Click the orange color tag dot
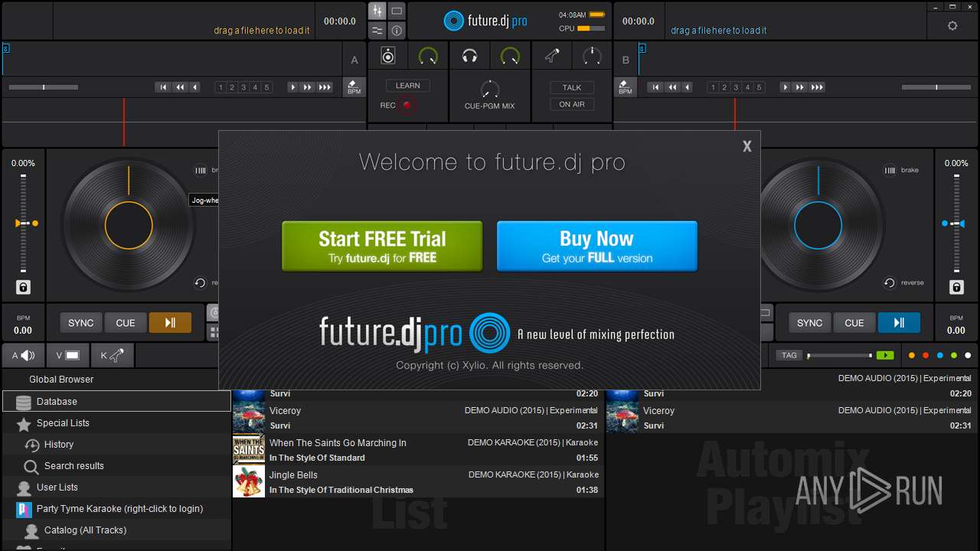The width and height of the screenshot is (980, 551). 911,355
